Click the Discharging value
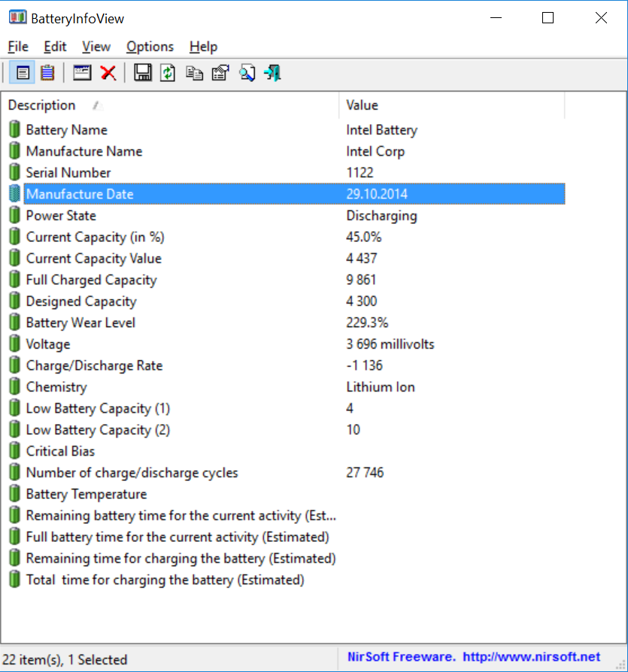628x672 pixels. [x=381, y=216]
